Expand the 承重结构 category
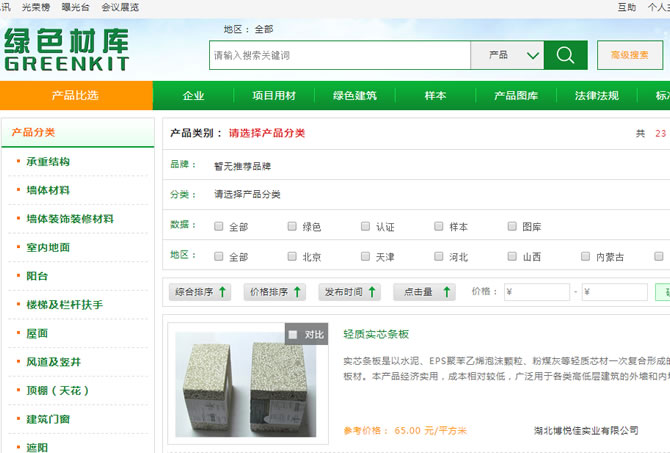Screen dimensions: 670x453 48,161
